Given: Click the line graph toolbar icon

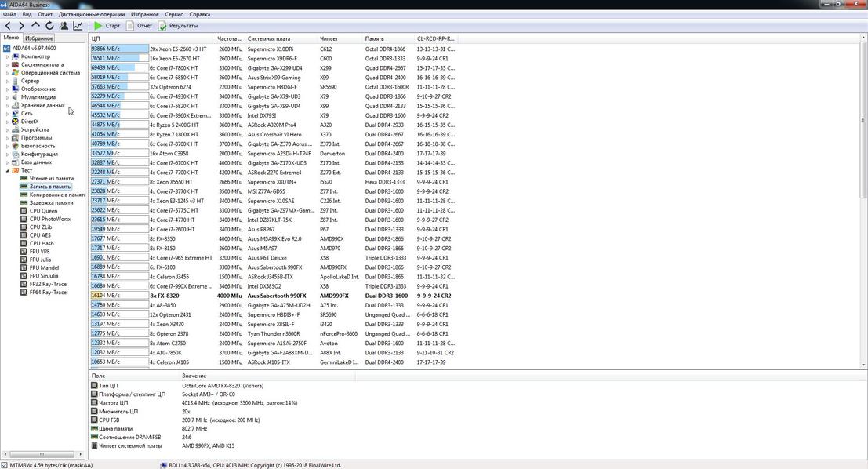Looking at the screenshot, I should point(78,25).
